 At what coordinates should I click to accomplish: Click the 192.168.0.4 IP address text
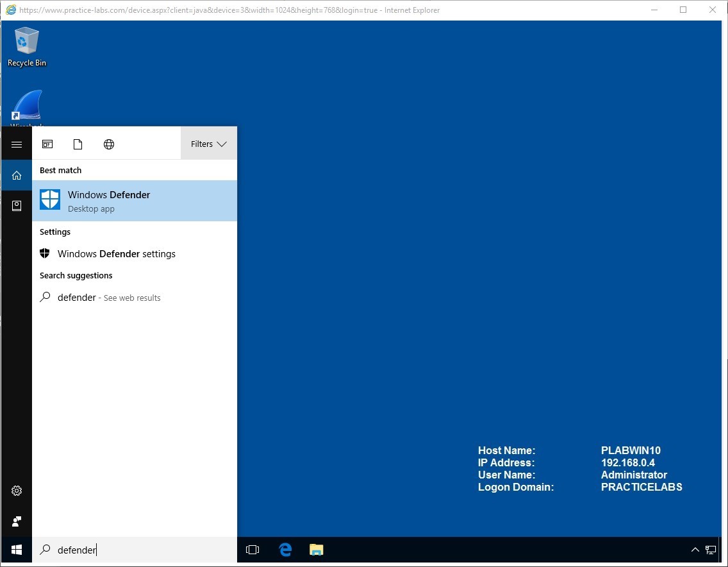[628, 462]
